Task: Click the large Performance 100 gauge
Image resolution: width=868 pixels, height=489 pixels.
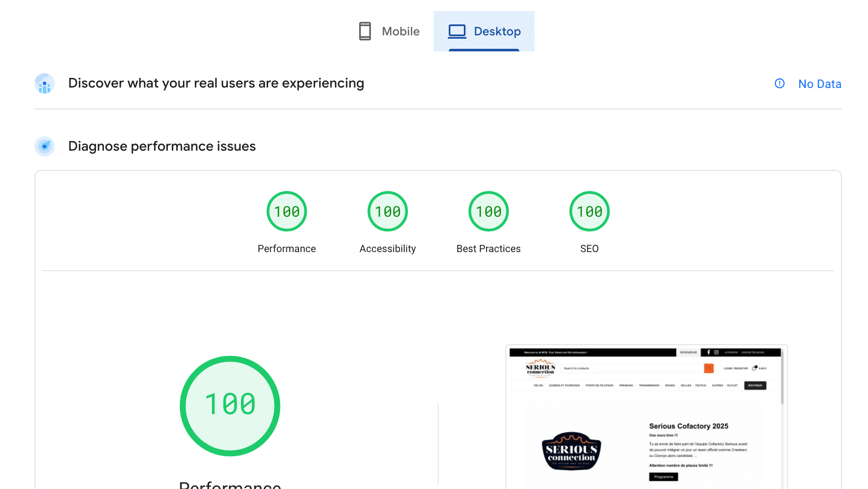Action: click(x=230, y=406)
